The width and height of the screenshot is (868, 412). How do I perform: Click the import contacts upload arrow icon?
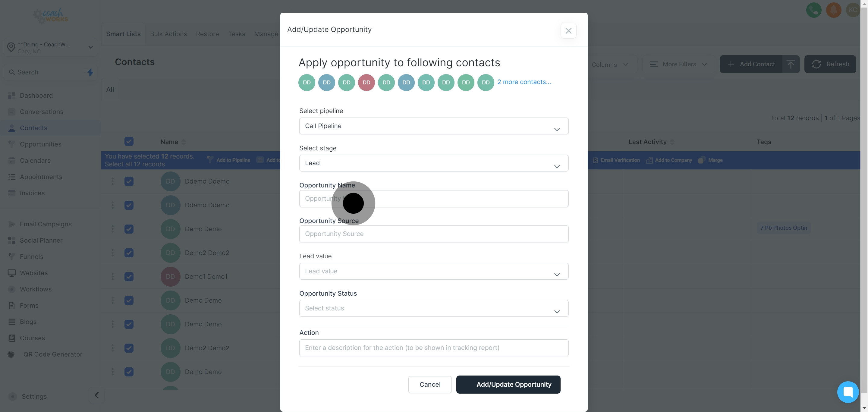791,64
